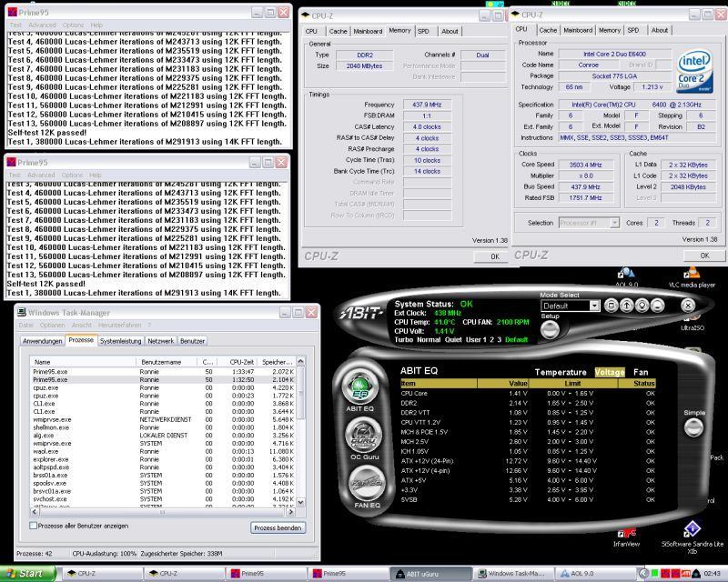Open the Fan tab in ABIT EQ
This screenshot has height=582, width=728.
pos(641,372)
